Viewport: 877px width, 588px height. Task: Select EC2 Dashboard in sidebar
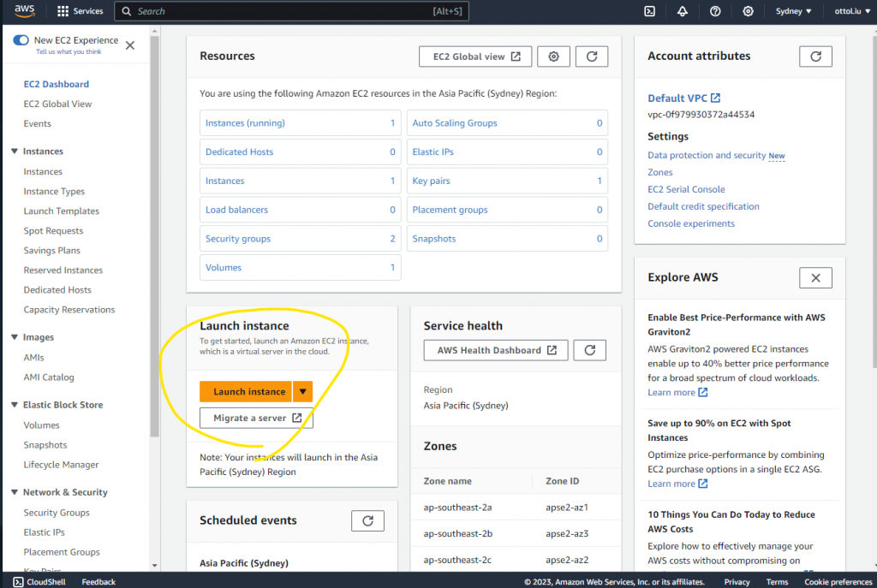pos(56,85)
